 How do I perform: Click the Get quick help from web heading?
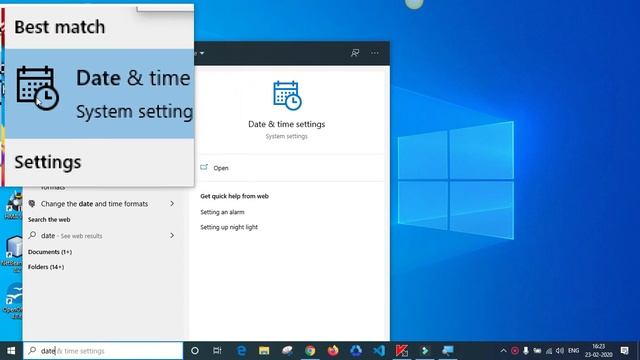tap(234, 196)
